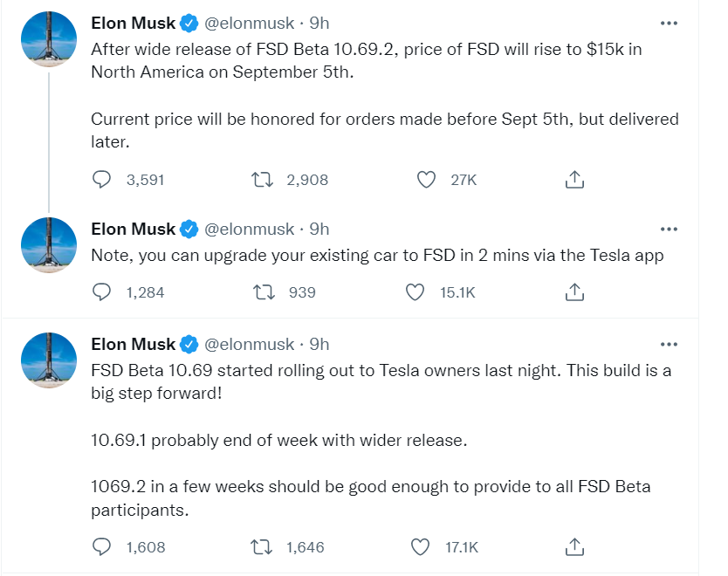Open more options on the first tweet

point(669,23)
